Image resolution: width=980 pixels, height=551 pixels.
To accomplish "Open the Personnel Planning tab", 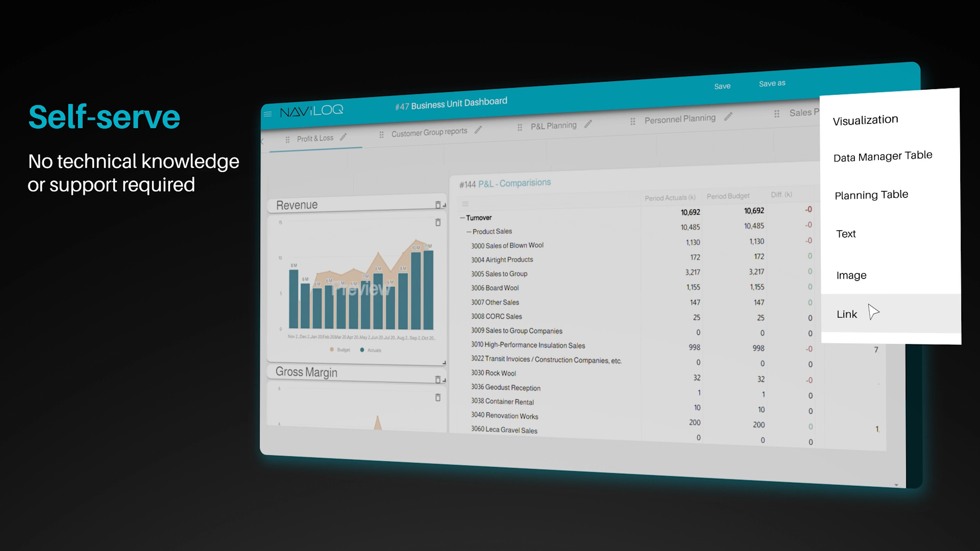I will [x=679, y=119].
